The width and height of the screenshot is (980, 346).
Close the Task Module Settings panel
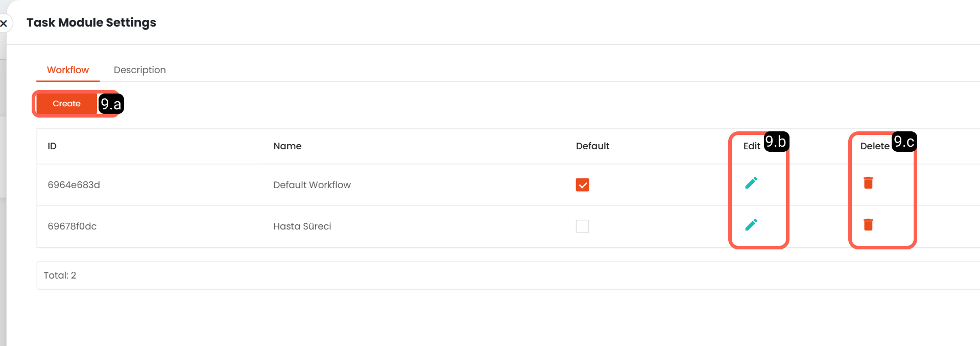tap(4, 23)
